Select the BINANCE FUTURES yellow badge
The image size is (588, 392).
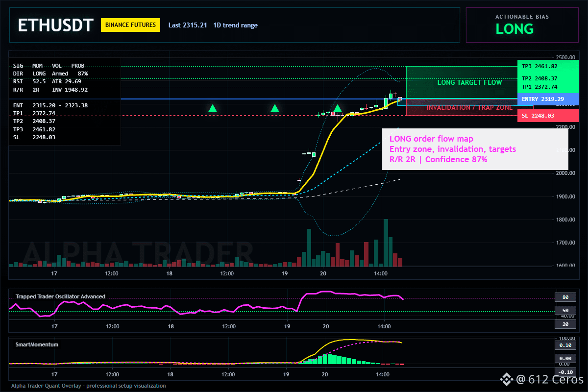(131, 24)
